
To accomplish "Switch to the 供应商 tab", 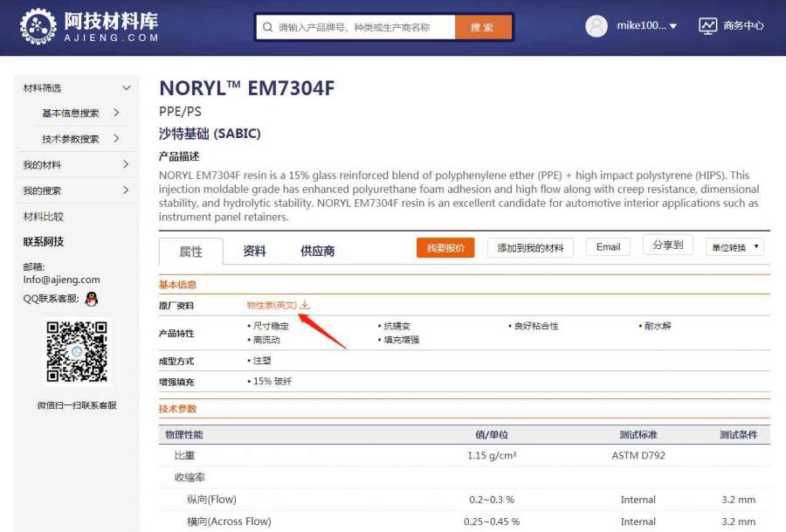I will (317, 251).
